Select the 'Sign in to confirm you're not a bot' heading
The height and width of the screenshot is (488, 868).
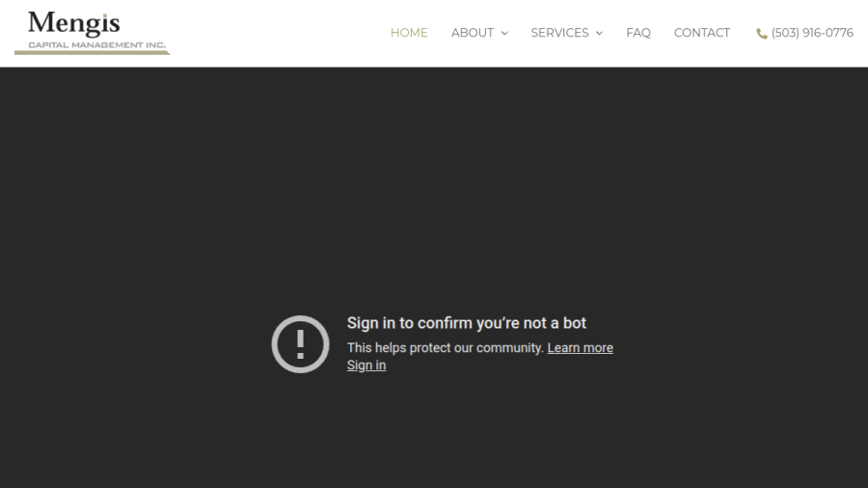click(467, 323)
